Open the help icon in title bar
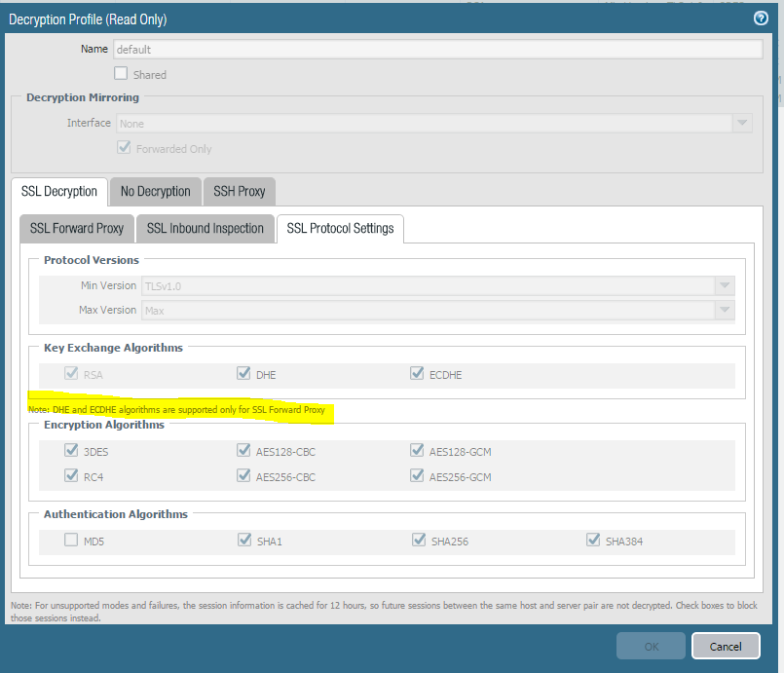The width and height of the screenshot is (784, 673). pos(761,19)
